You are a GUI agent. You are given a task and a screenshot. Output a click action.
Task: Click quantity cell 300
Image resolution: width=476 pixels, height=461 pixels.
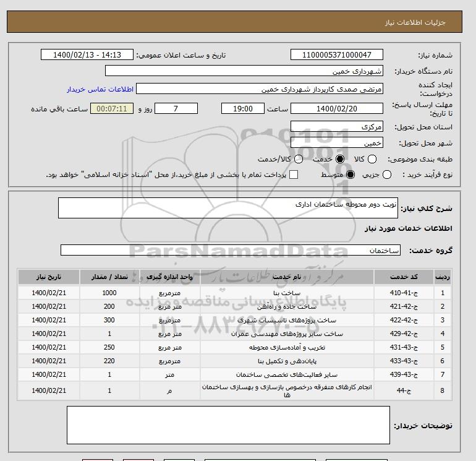pos(109,321)
